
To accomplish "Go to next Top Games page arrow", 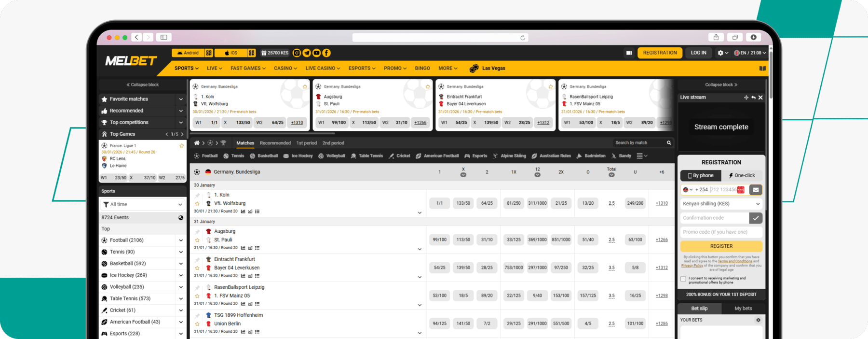I will [182, 134].
